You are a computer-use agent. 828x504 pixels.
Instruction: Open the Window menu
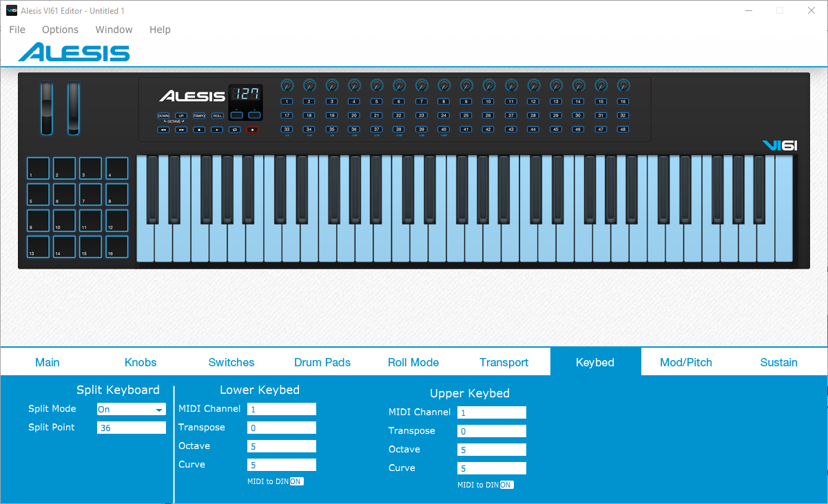114,30
